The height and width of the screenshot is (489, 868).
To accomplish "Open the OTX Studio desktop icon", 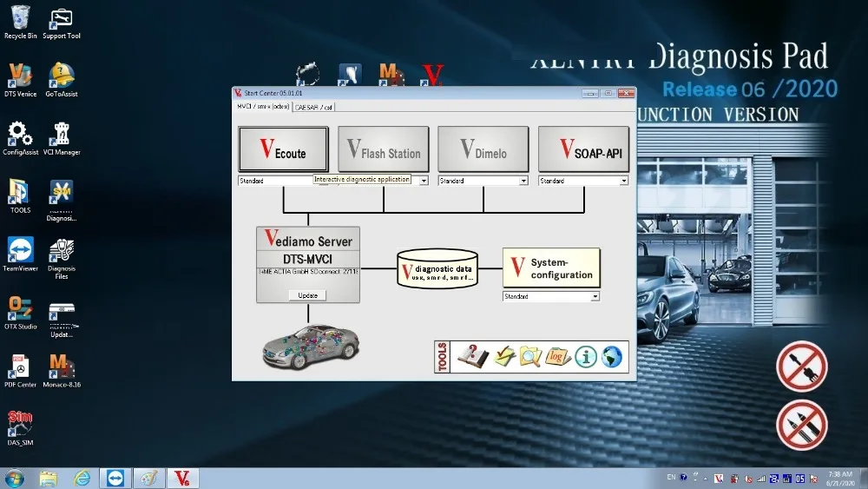I will click(21, 313).
